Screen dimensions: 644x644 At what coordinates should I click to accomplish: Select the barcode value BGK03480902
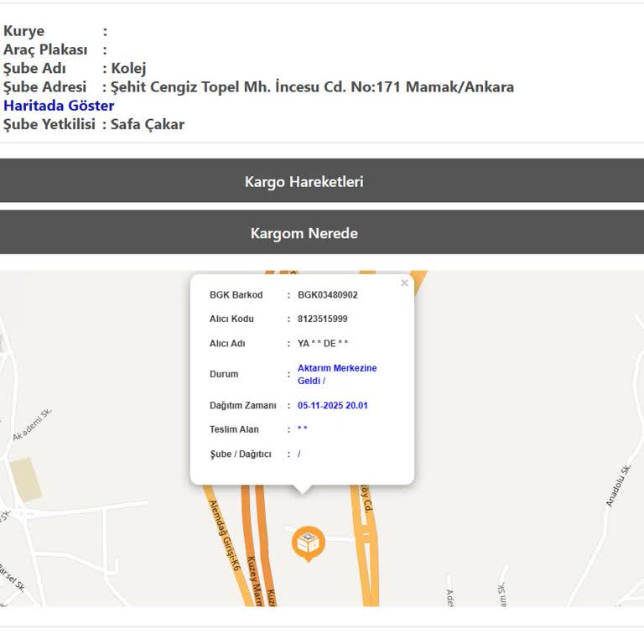(x=327, y=295)
